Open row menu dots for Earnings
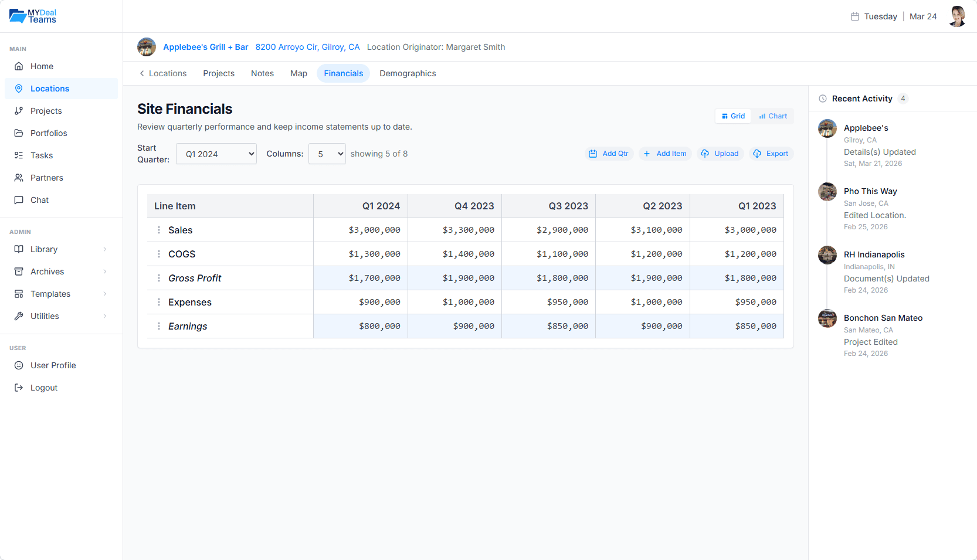 click(159, 326)
